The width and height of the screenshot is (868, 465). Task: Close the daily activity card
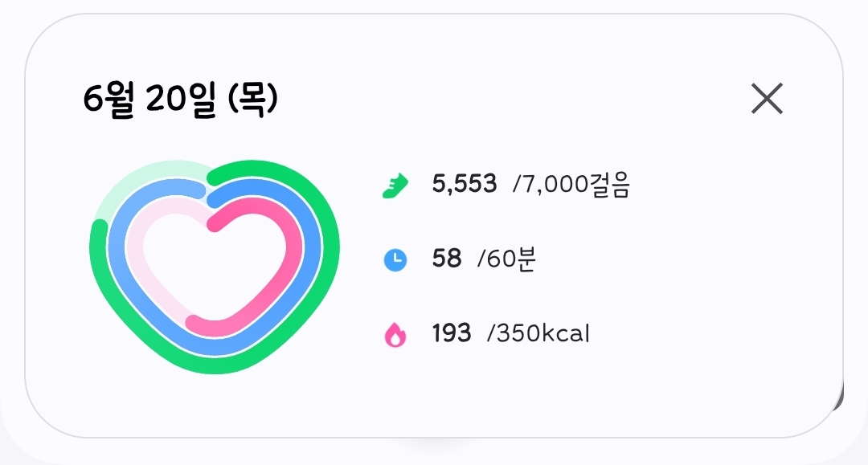tap(767, 99)
